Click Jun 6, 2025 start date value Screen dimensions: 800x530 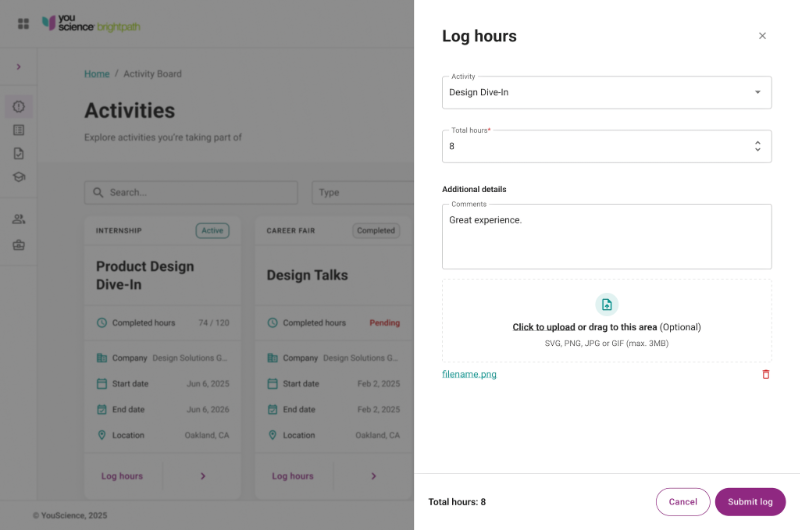pos(208,384)
